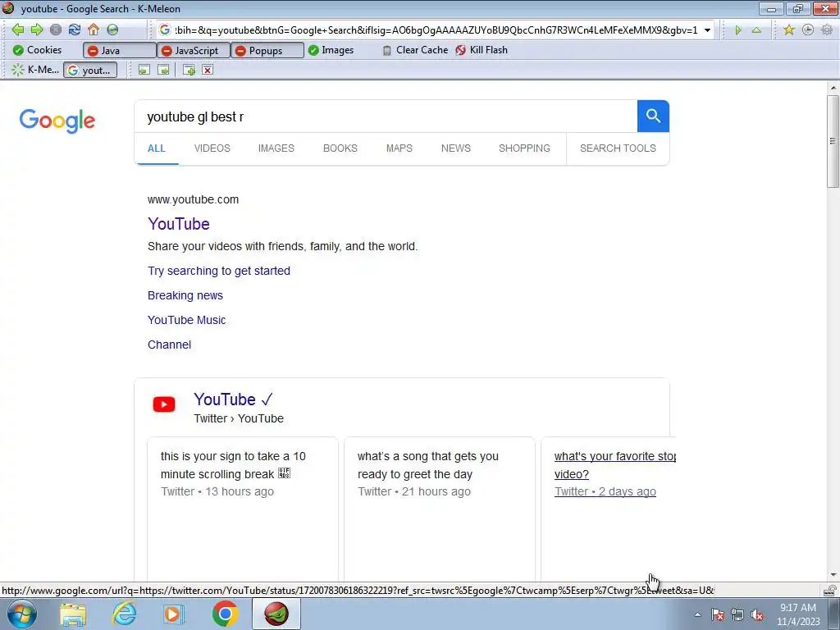This screenshot has height=630, width=840.
Task: Click the green Up triangle icon
Action: tap(756, 30)
